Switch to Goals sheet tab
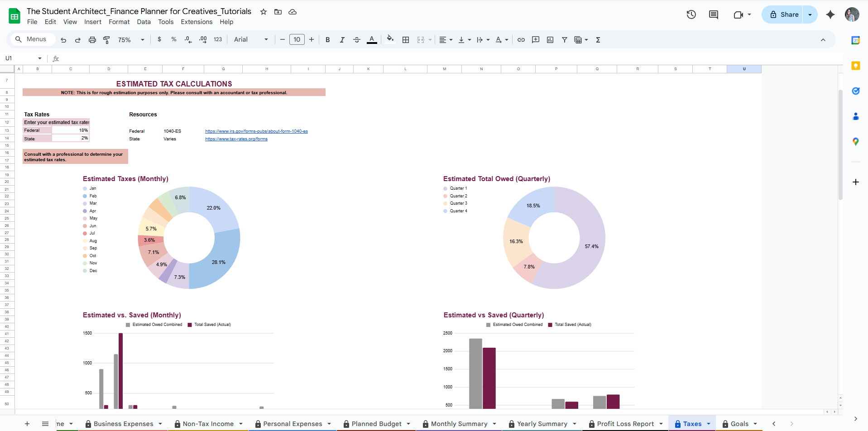Screen dimensions: 868x431 pyautogui.click(x=739, y=424)
